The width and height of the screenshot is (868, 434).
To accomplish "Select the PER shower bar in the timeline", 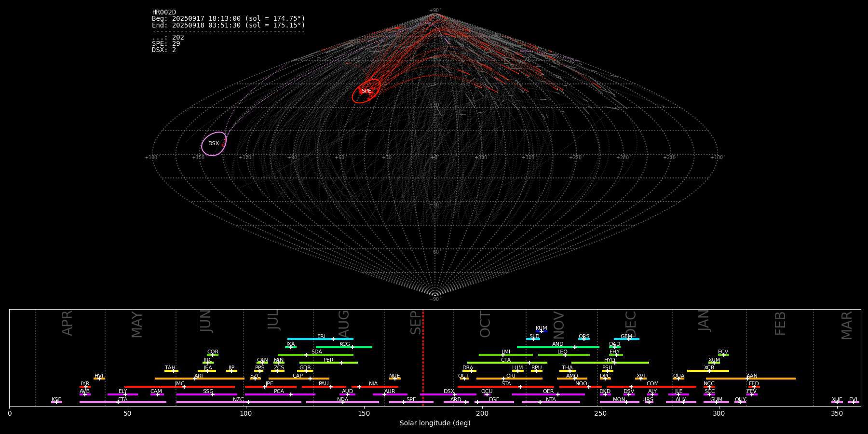I will (328, 363).
